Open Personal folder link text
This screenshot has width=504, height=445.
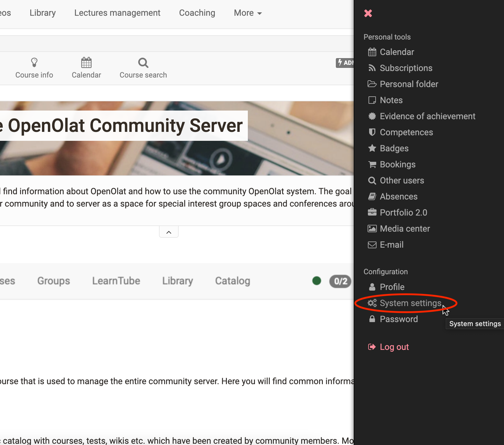tap(409, 84)
